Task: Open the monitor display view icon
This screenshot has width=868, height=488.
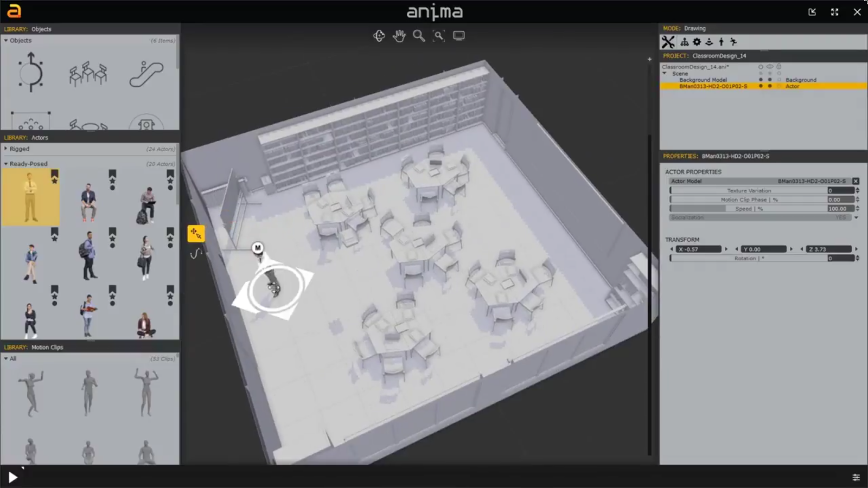Action: point(458,35)
